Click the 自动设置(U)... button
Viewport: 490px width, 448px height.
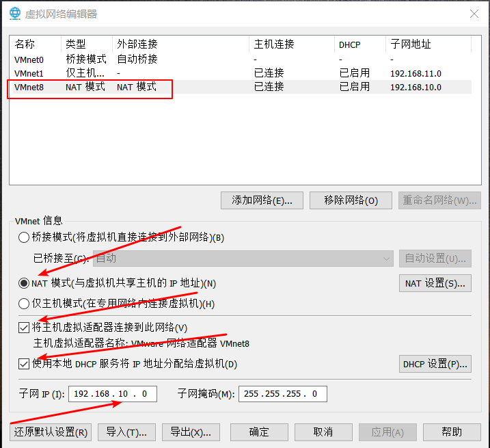coord(435,259)
